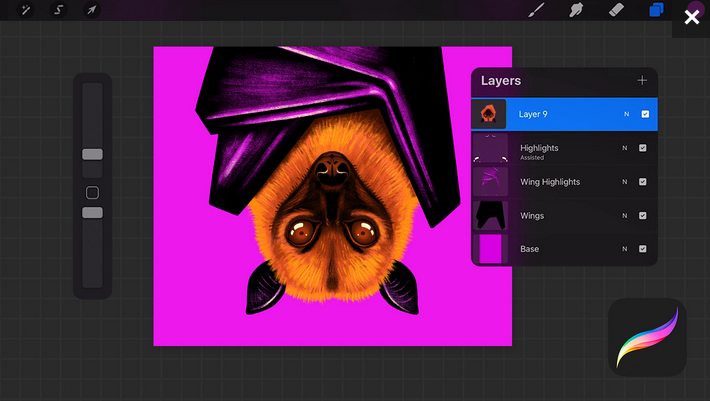Viewport: 710px width, 401px height.
Task: Close the overlay with the X button
Action: [691, 17]
